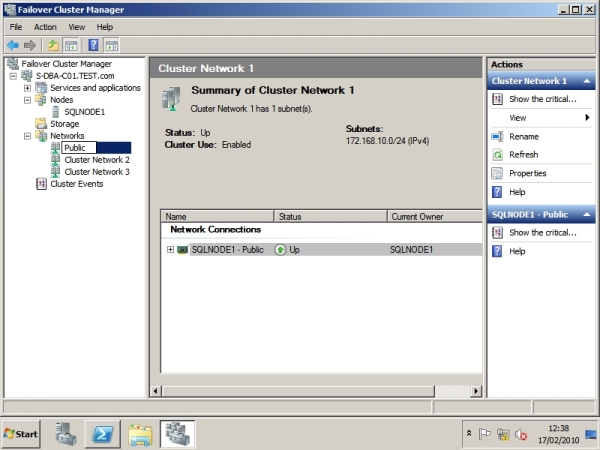Collapse the Cluster Network 1 actions section
Screen dimensions: 600x450
point(587,81)
